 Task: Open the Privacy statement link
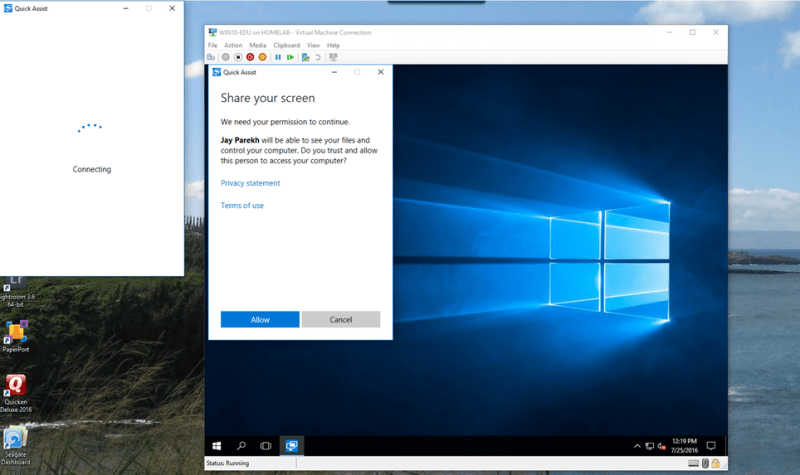(250, 183)
